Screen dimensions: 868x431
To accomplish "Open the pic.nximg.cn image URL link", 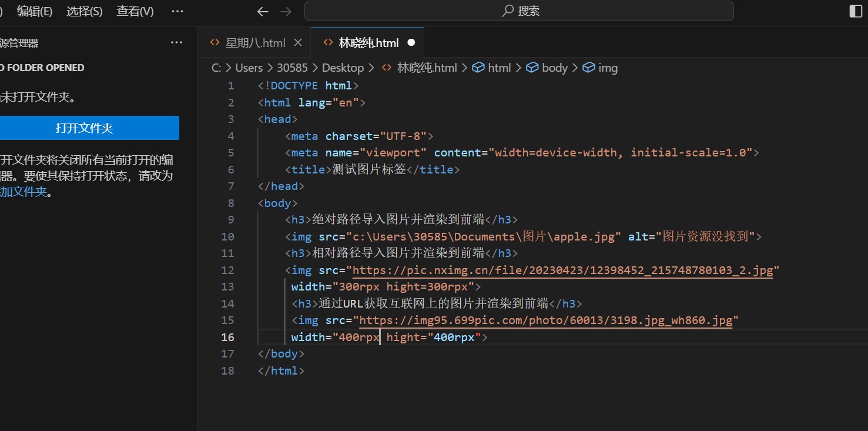I will pos(562,270).
